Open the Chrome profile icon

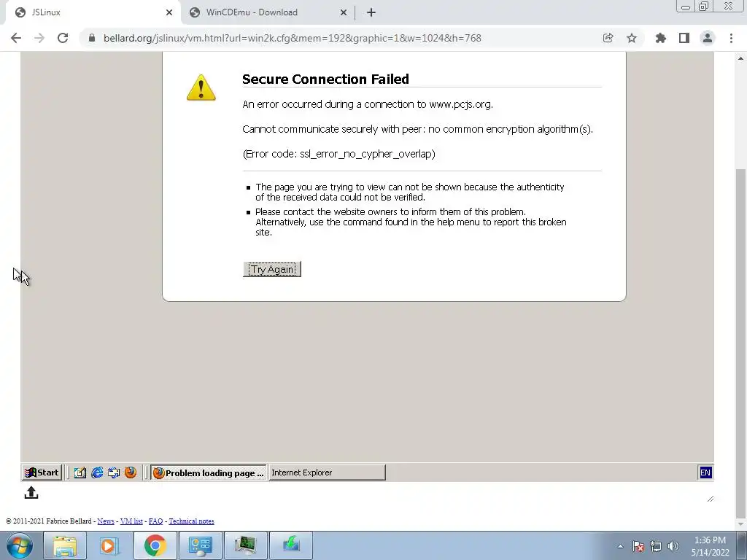click(708, 38)
